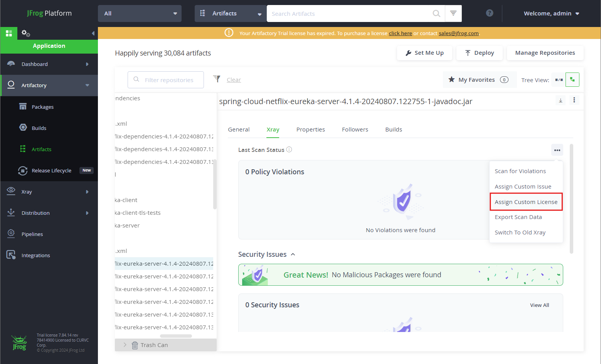Expand the Trash Can node
The height and width of the screenshot is (364, 601).
click(x=125, y=345)
